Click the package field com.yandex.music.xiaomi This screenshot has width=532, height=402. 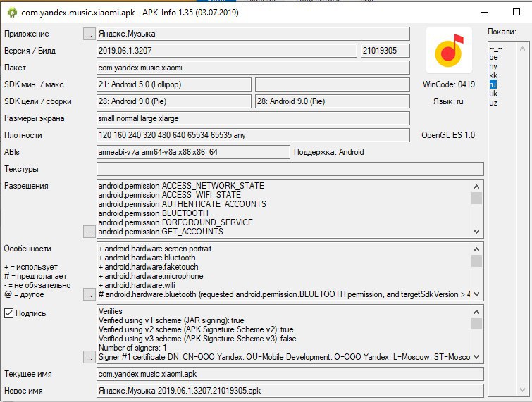253,68
